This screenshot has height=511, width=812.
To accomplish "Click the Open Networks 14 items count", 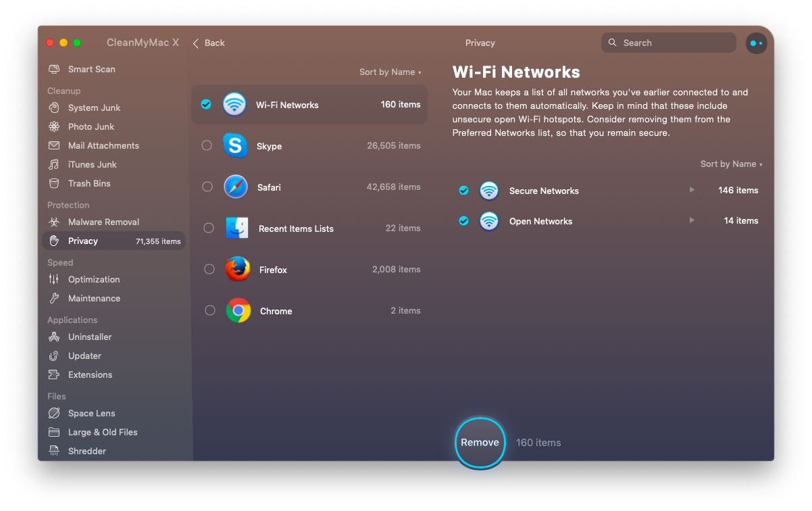I will click(x=741, y=220).
